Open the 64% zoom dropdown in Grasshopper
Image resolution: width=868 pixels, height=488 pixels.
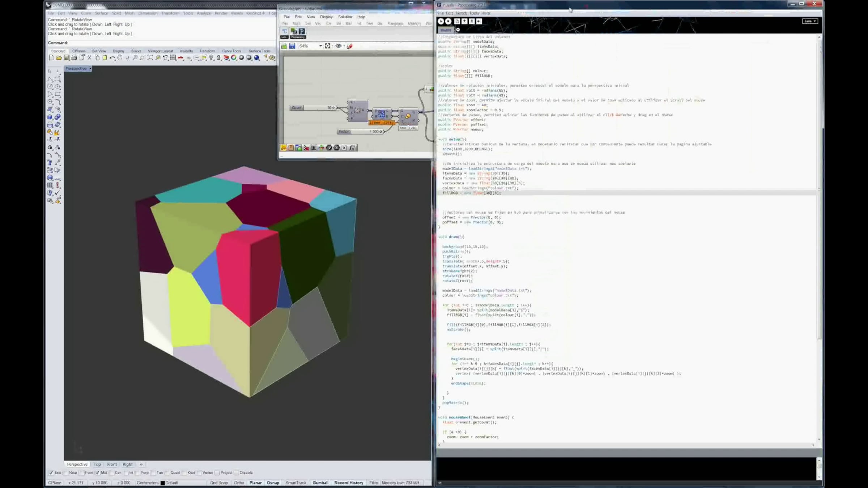coord(320,46)
